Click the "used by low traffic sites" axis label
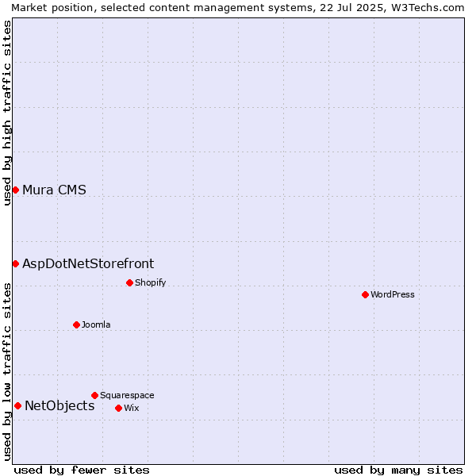This screenshot has height=476, width=476. pos(6,372)
